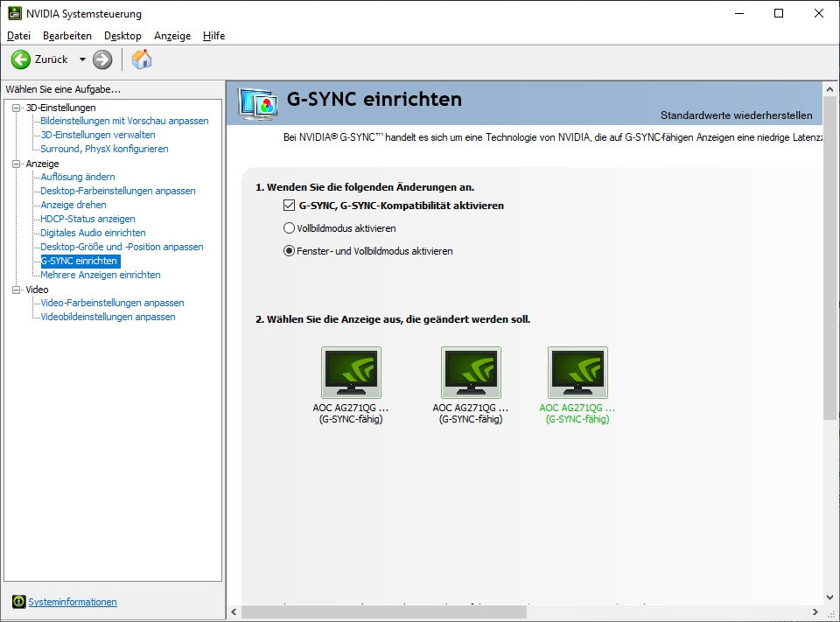The height and width of the screenshot is (622, 840).
Task: Click the NVIDIA title bar app icon
Action: coord(15,13)
